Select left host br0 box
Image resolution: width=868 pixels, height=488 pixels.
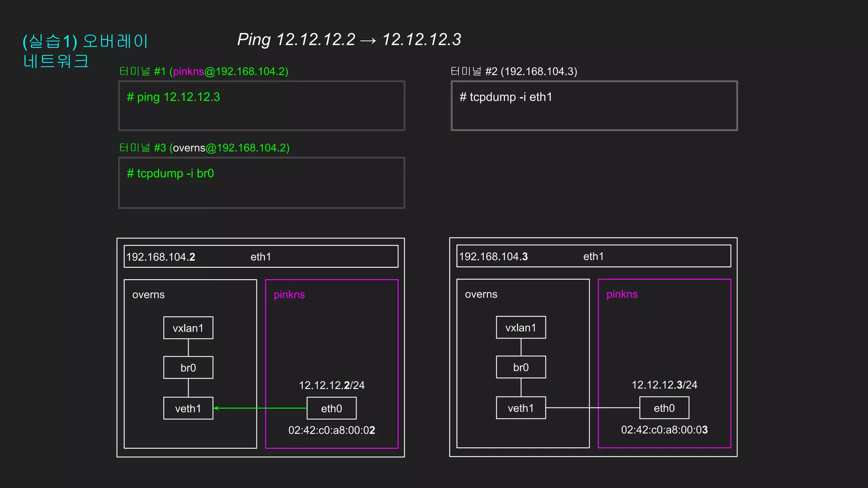(x=188, y=368)
